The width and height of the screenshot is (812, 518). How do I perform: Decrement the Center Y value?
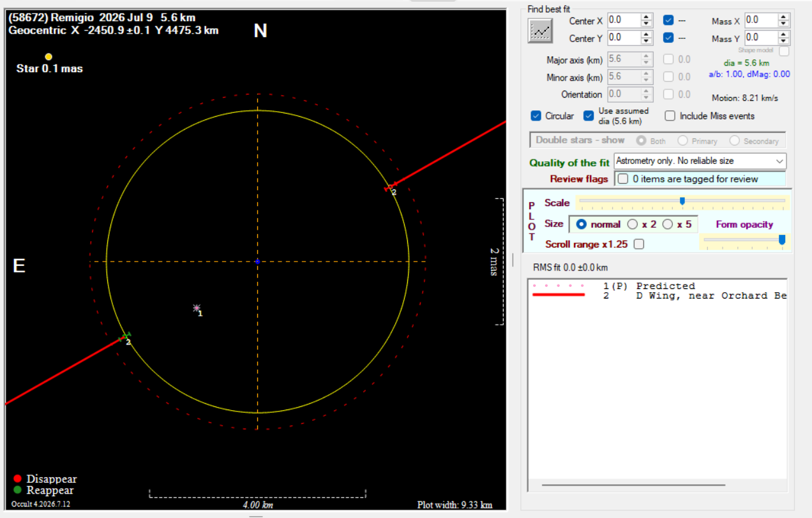tap(646, 41)
